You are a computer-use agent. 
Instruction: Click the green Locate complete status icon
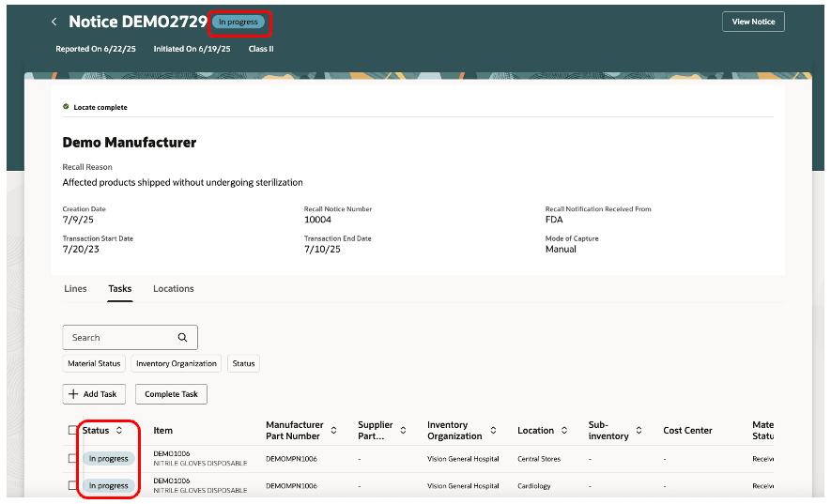[x=67, y=106]
